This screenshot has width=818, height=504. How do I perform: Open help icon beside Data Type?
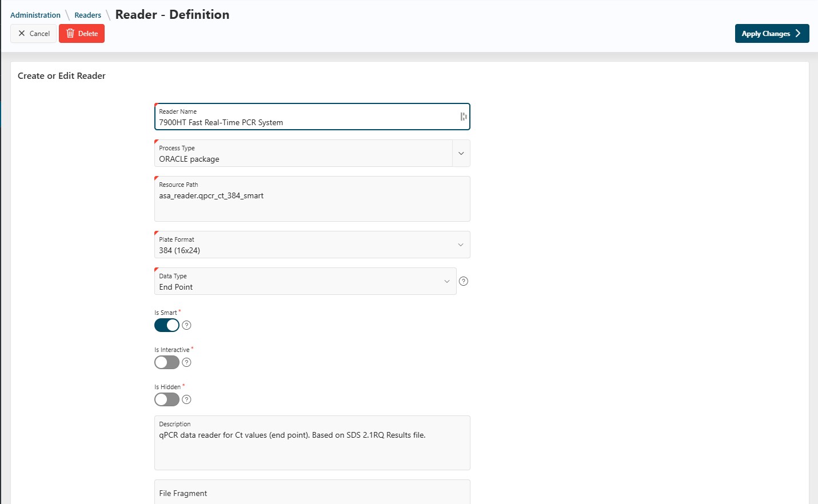point(464,281)
